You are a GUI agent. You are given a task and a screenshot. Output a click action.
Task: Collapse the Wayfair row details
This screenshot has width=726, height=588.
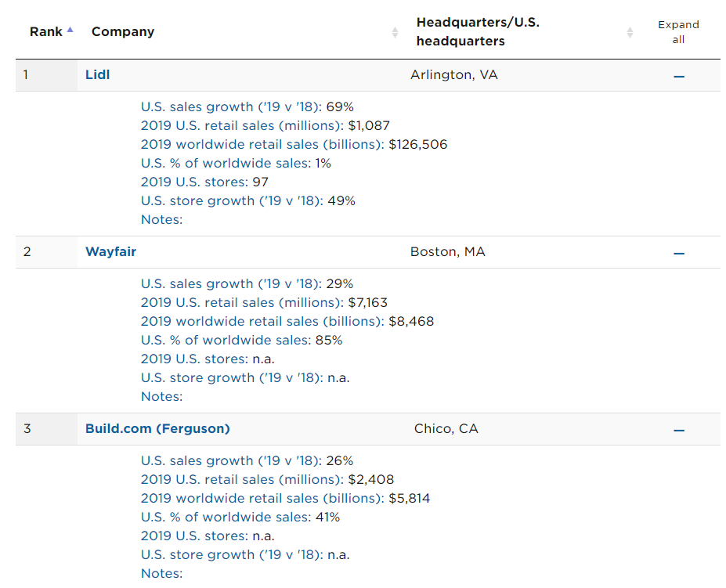click(x=679, y=253)
